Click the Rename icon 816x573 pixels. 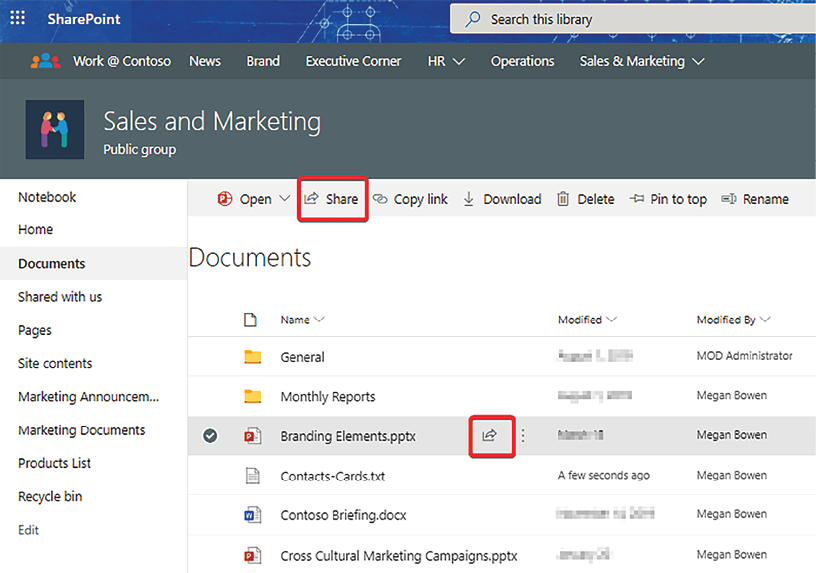[x=729, y=199]
